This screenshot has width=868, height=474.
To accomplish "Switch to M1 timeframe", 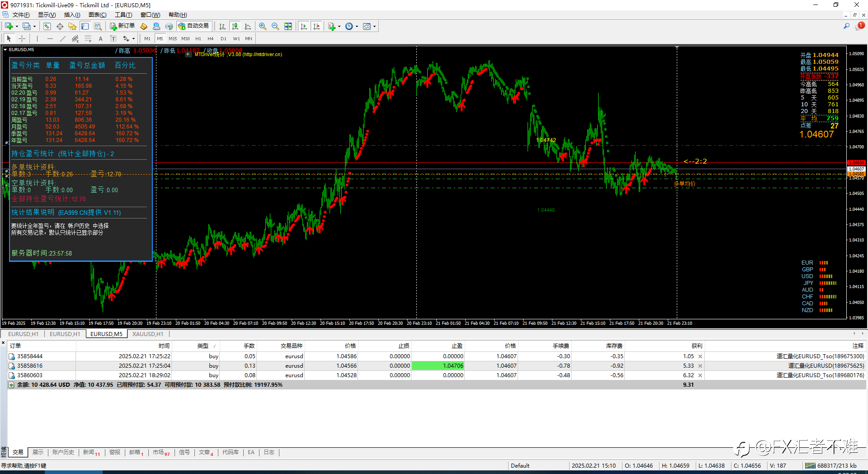I will (147, 38).
